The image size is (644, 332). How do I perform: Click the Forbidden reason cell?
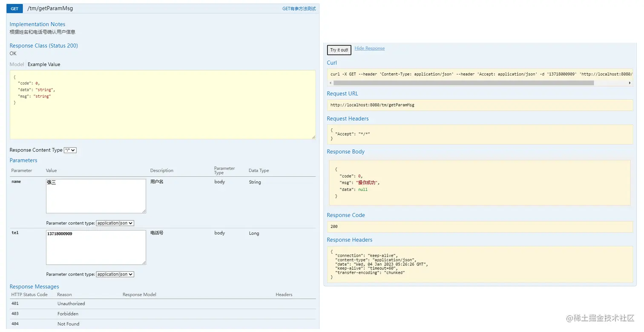(x=68, y=314)
